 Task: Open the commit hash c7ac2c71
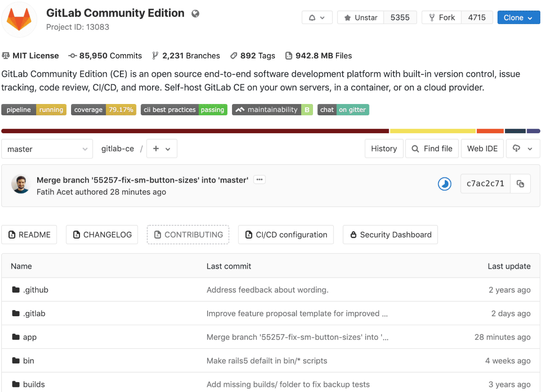click(485, 184)
